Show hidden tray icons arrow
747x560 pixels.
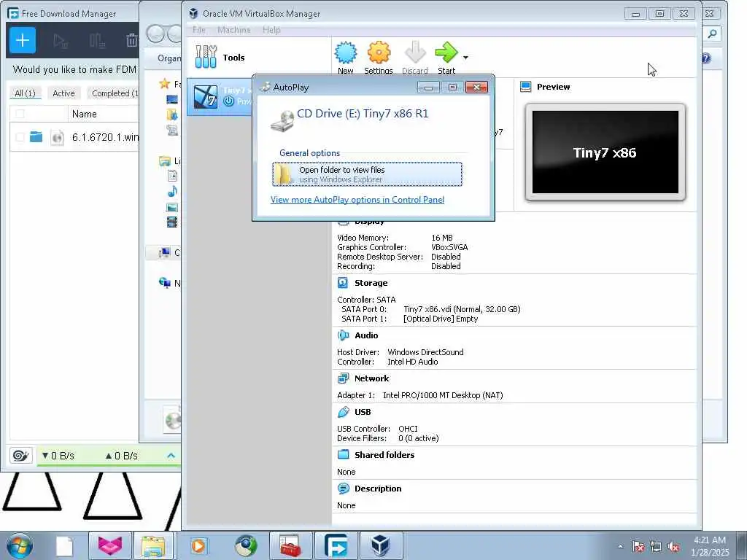coord(620,546)
